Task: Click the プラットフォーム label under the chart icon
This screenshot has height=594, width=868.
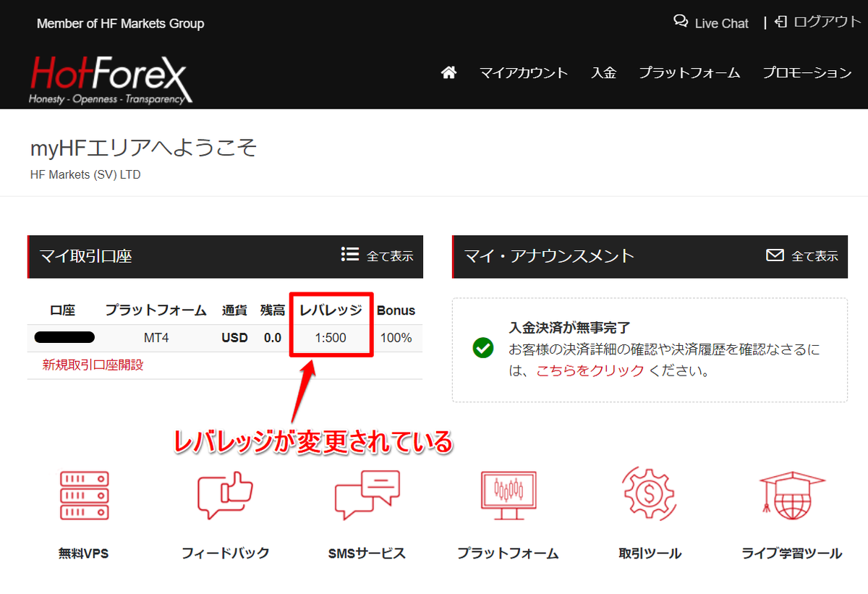Action: [x=508, y=553]
